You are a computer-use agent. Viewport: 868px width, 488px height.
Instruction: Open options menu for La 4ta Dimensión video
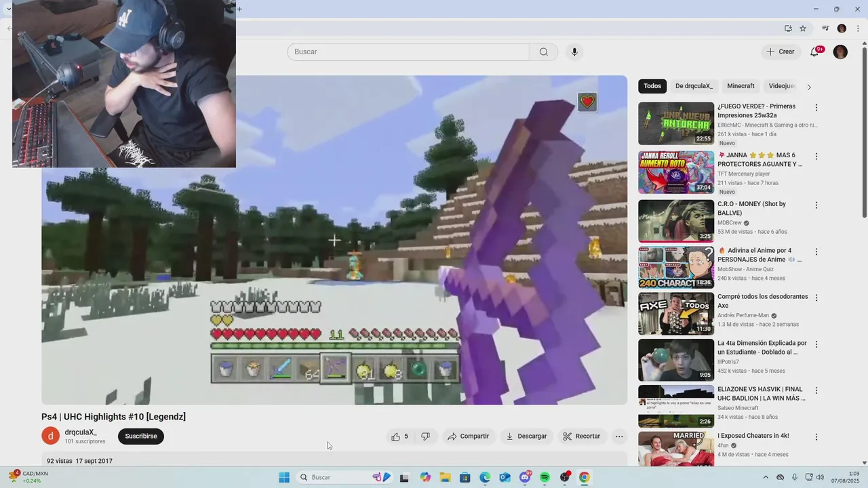816,344
